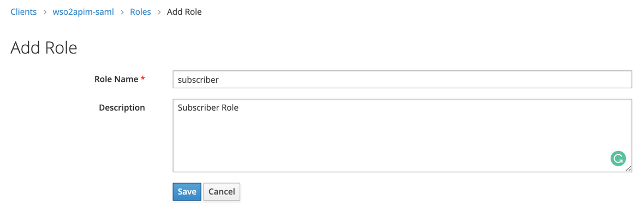
Task: Return to the Roles breadcrumb
Action: [x=140, y=12]
